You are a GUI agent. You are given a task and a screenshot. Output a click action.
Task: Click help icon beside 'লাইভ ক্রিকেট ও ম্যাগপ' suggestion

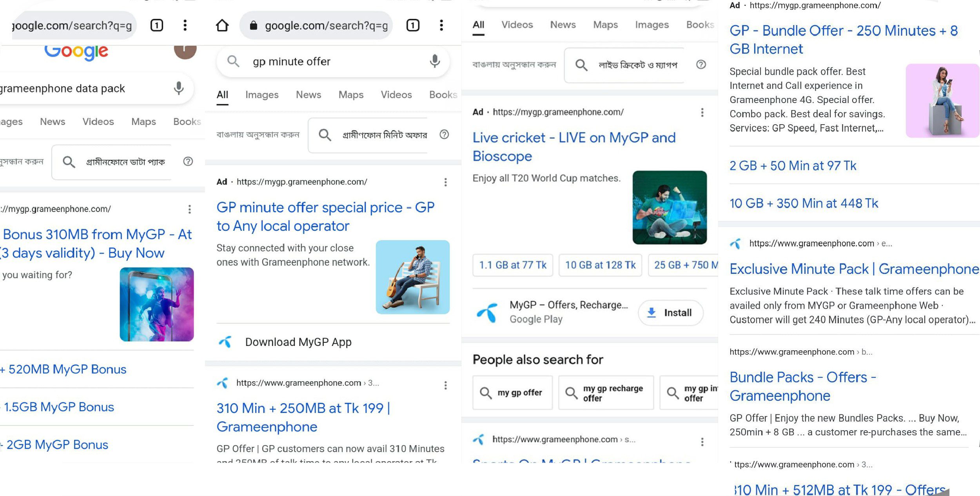[701, 65]
